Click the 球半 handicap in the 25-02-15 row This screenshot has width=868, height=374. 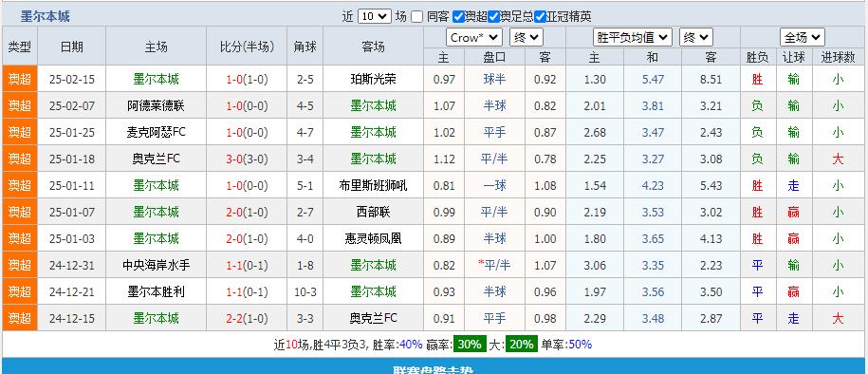click(494, 79)
